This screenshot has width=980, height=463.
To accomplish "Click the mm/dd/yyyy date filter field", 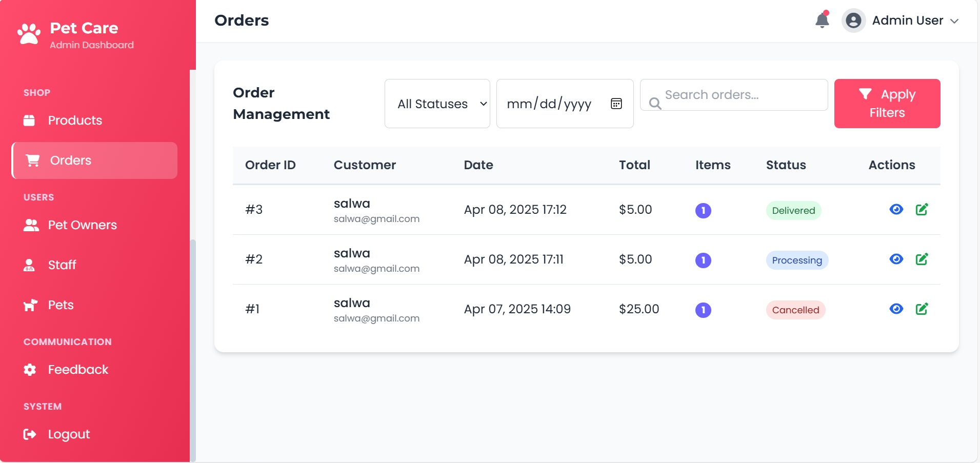I will (549, 104).
